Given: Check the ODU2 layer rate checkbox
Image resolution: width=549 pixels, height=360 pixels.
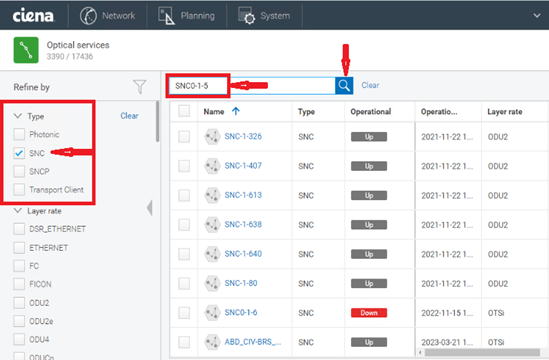Looking at the screenshot, I should (19, 303).
